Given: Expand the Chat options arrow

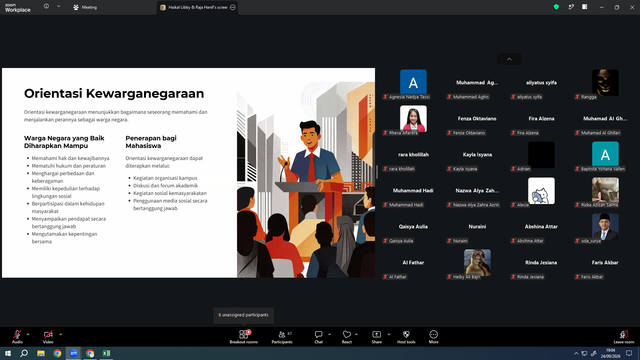Looking at the screenshot, I should point(329,334).
